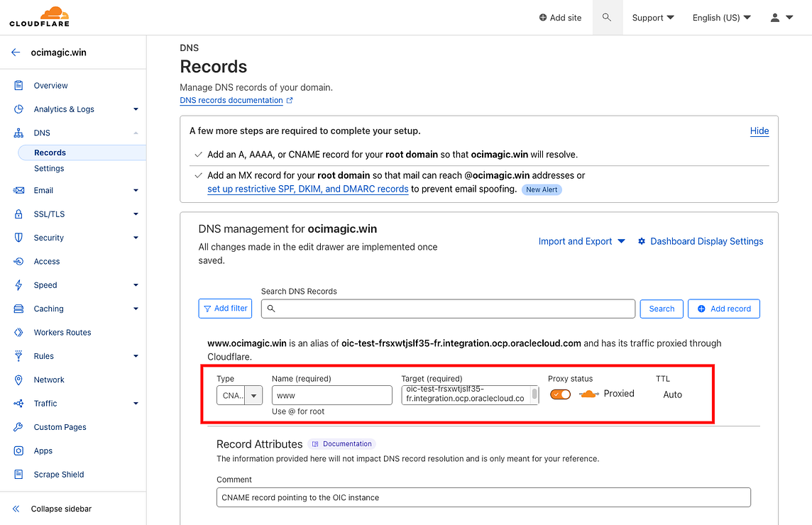Expand the Rules submenu arrow
The image size is (812, 525).
[136, 356]
